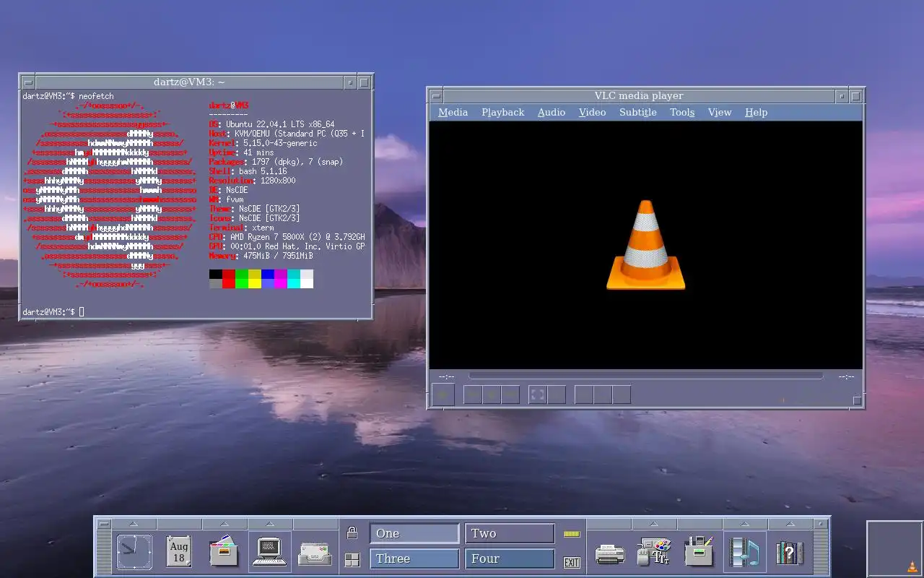
Task: Click the yellow activity light indicator
Action: 572,534
